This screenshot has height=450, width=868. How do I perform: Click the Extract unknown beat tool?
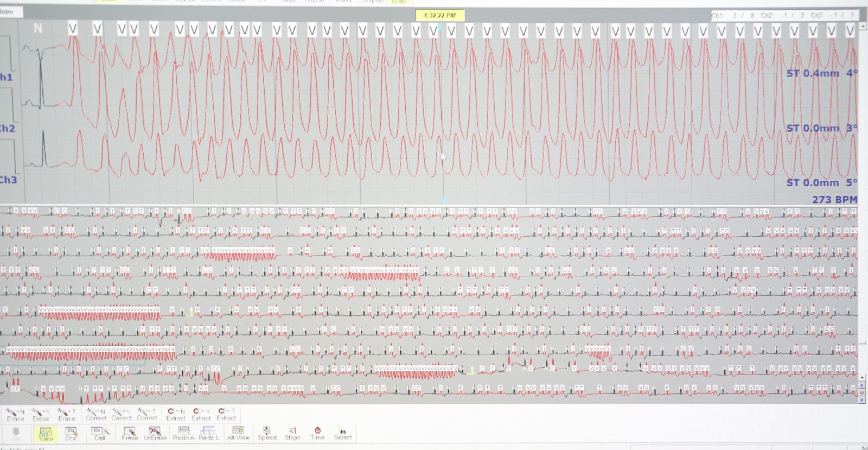coord(226,414)
